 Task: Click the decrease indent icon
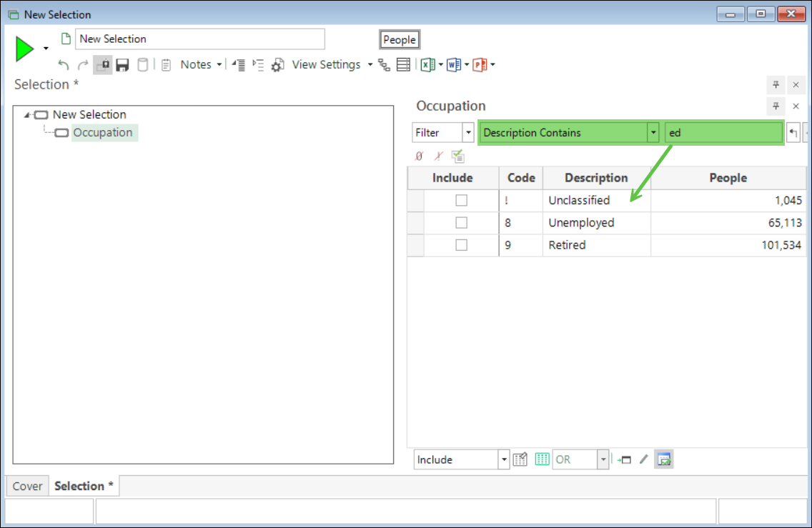click(238, 65)
